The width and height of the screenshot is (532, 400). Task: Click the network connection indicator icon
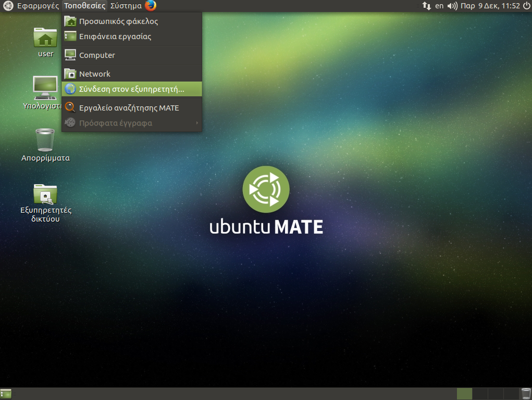pos(426,6)
